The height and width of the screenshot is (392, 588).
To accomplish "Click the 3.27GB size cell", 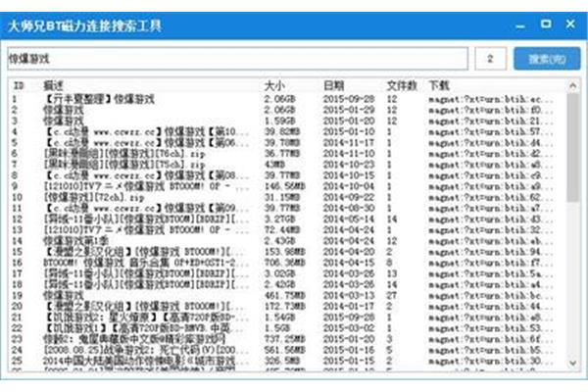I will coord(279,219).
